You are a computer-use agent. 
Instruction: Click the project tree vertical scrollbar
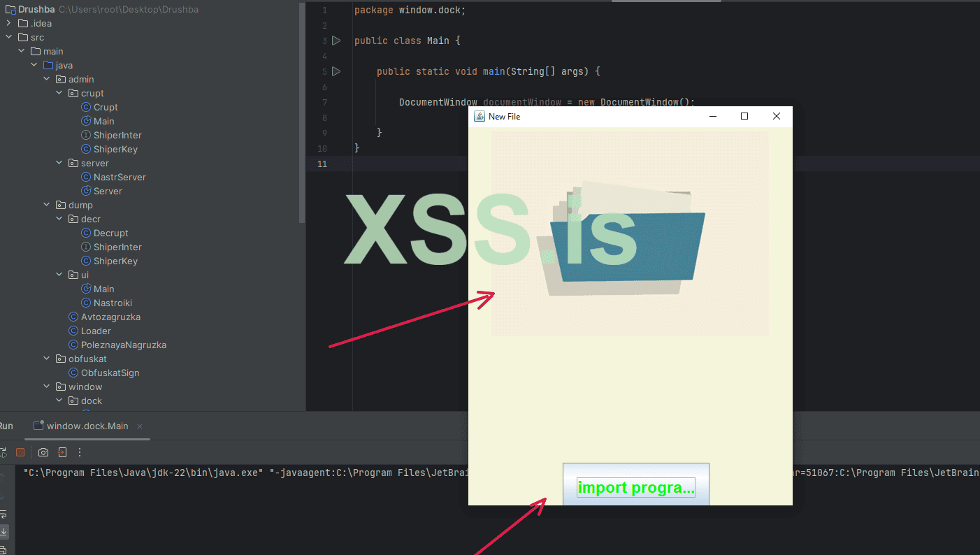click(302, 112)
